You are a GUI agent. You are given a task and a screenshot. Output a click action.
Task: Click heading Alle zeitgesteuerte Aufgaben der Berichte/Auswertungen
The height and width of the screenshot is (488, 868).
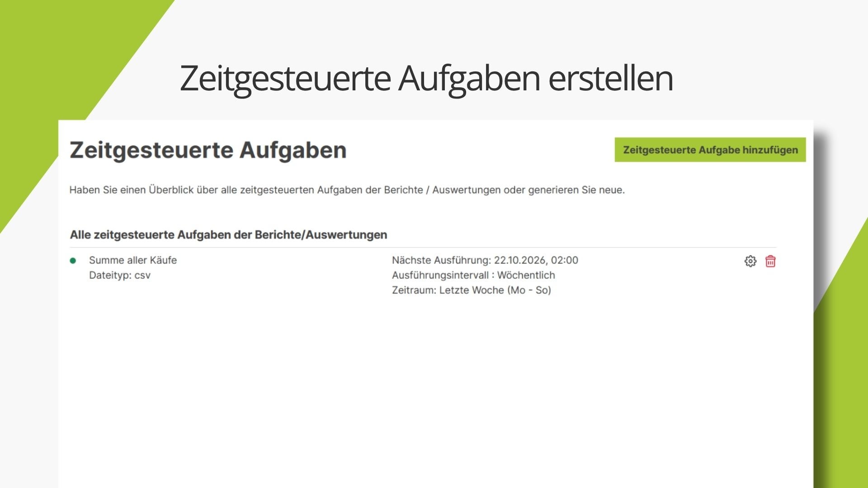(x=229, y=235)
